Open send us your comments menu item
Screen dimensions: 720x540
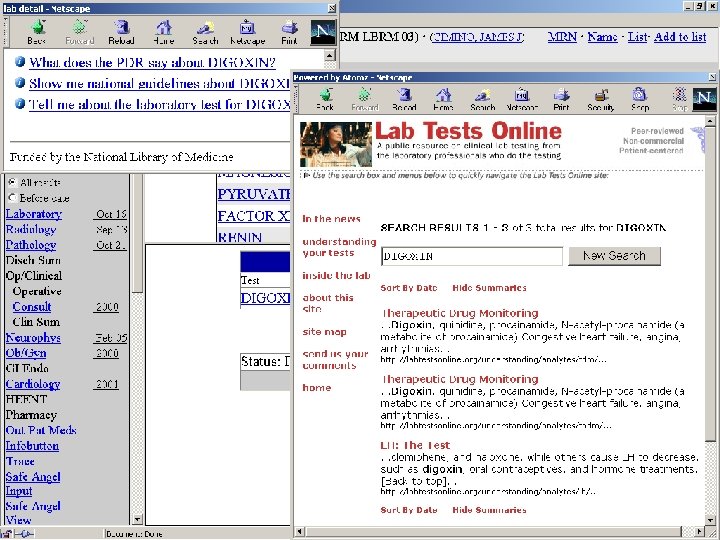(x=335, y=360)
